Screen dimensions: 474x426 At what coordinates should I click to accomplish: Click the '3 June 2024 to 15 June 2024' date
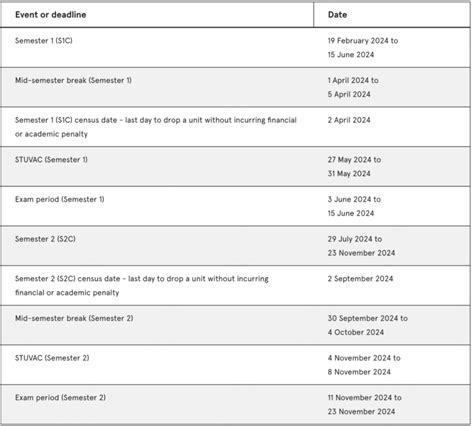point(354,206)
